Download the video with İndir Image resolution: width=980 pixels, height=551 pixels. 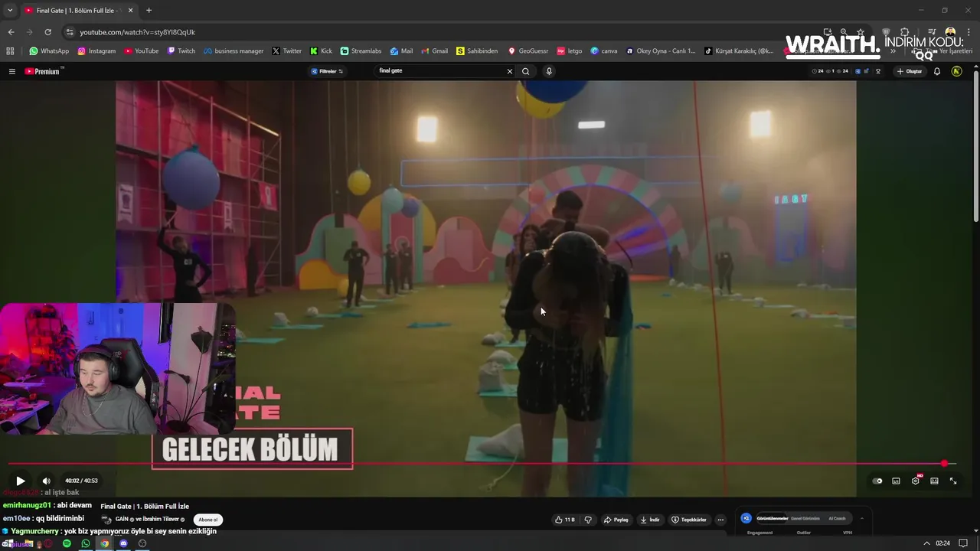[x=649, y=520]
